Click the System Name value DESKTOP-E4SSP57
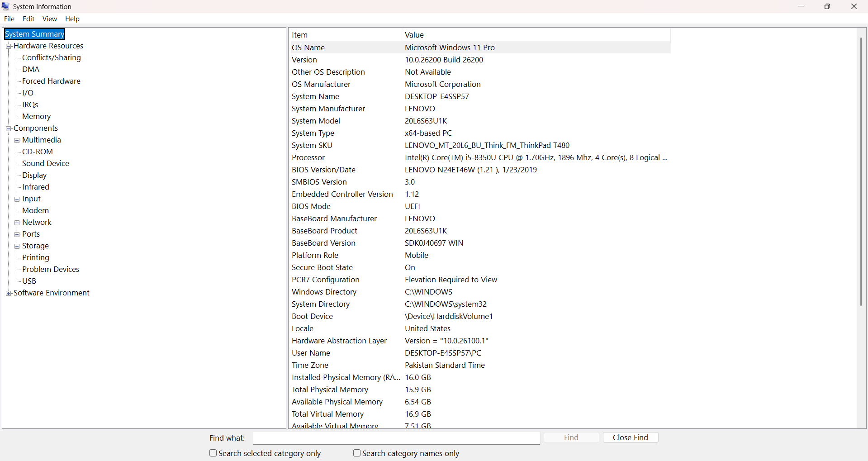 (x=437, y=96)
